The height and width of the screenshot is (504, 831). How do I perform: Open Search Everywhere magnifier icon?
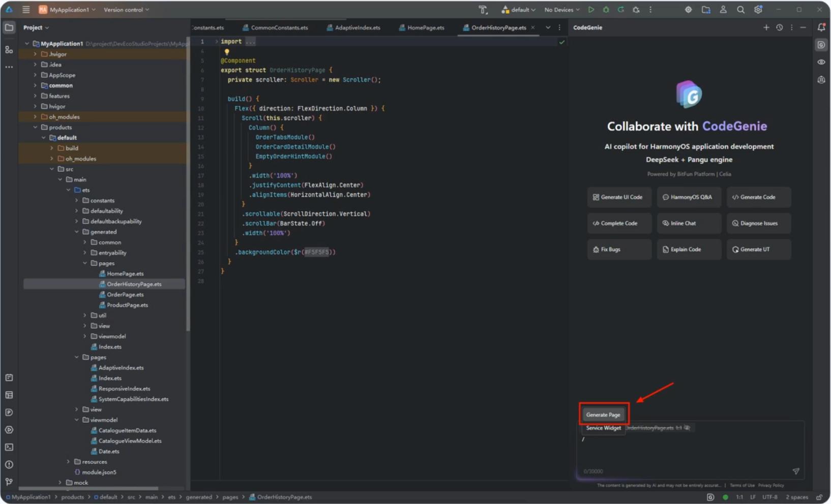pos(740,10)
